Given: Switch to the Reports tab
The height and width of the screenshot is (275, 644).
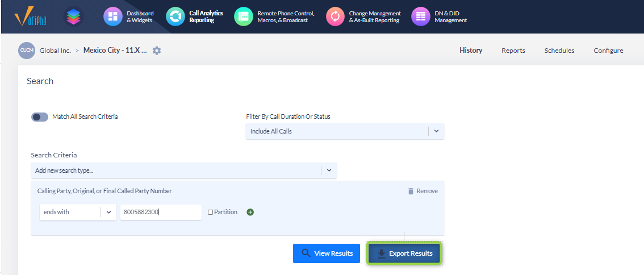Looking at the screenshot, I should click(513, 51).
